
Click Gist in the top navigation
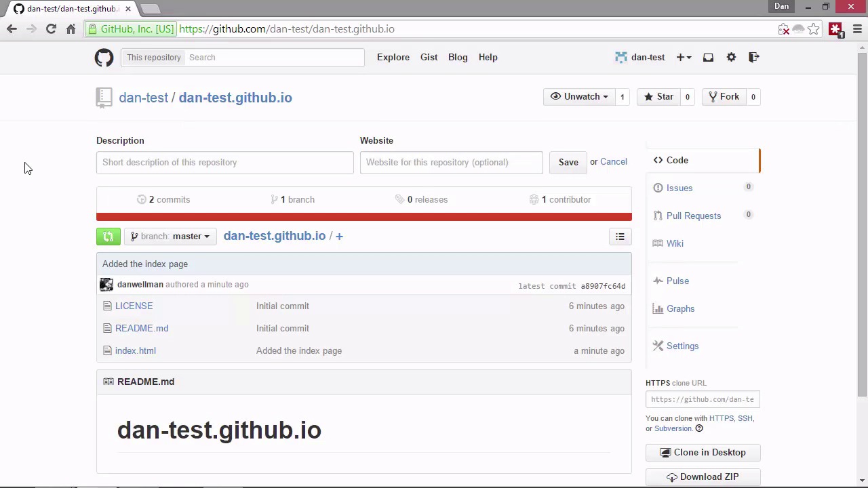pyautogui.click(x=429, y=58)
